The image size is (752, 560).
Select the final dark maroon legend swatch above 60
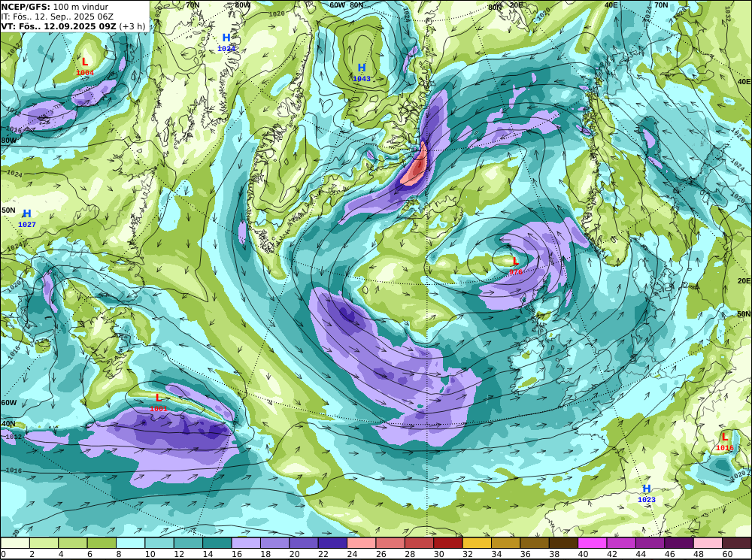736,543
